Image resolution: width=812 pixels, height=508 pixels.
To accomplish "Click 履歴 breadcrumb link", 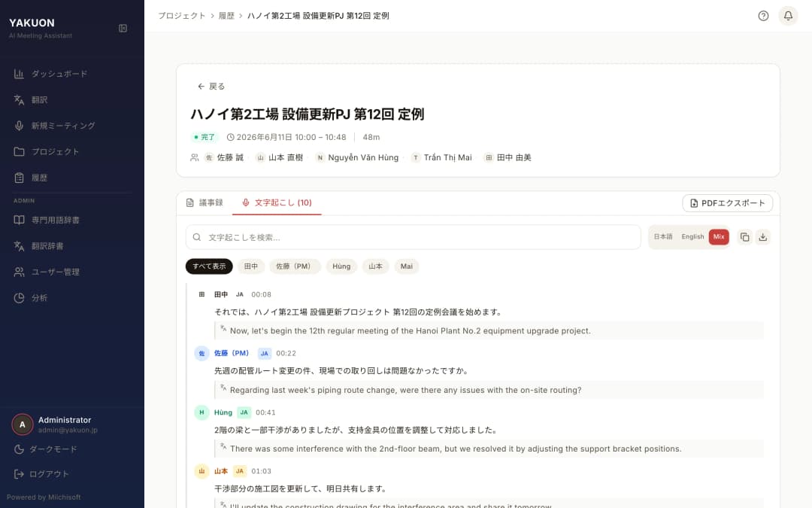I will 226,16.
